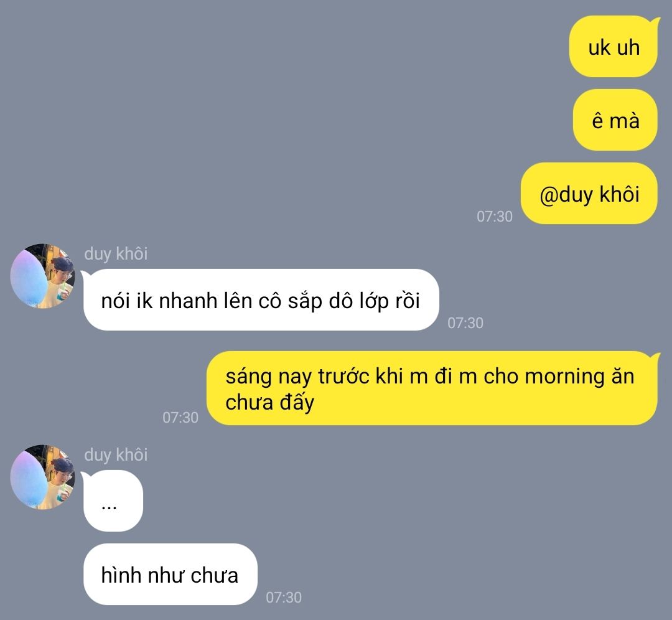
Task: Tap cotton candy in the upper duy khôi avatar
Action: (x=28, y=278)
